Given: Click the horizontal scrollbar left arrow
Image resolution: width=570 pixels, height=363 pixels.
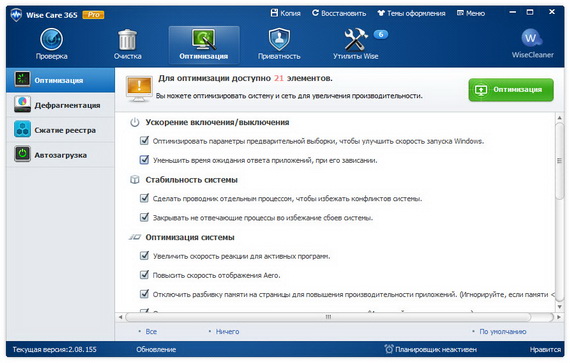Looking at the screenshot, I should point(120,317).
